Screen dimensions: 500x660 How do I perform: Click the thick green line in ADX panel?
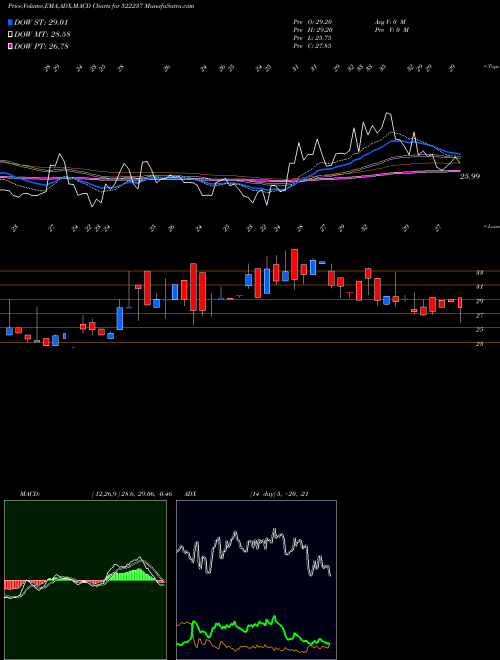[x=253, y=626]
